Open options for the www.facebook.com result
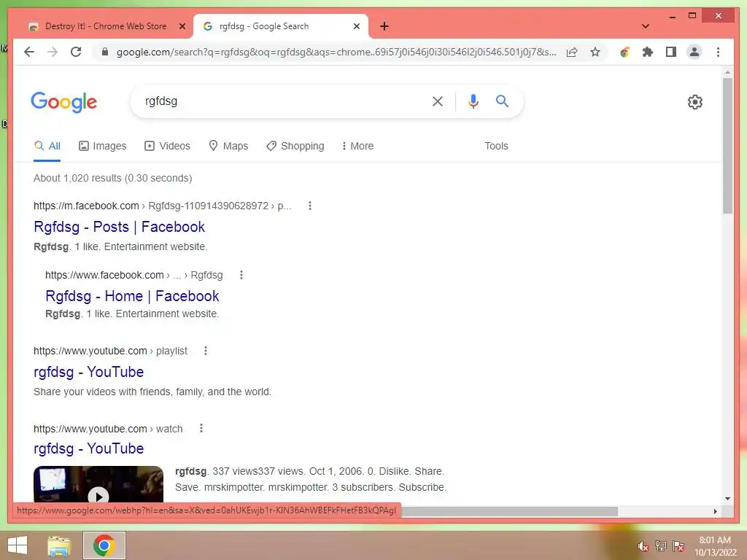747x560 pixels. point(241,275)
